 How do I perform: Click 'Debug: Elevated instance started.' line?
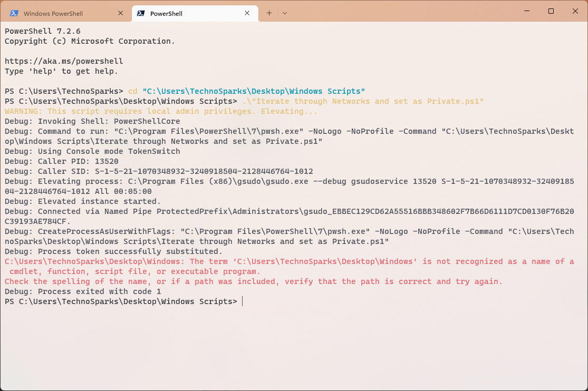click(x=82, y=201)
